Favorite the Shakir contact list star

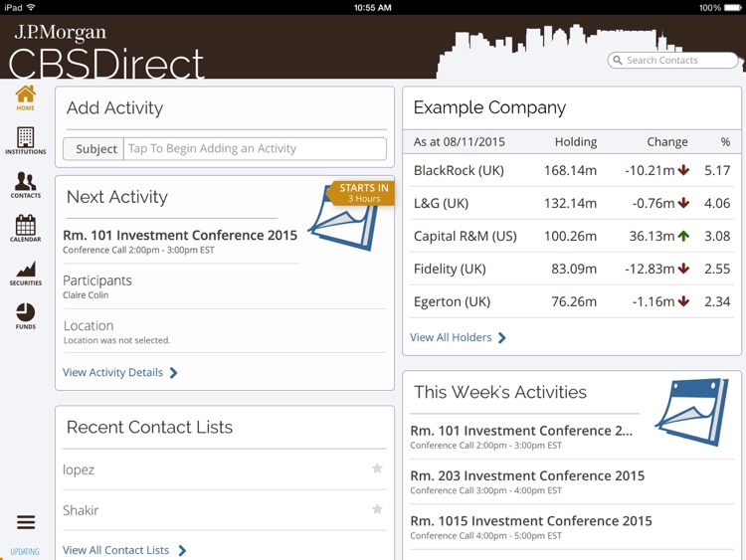pos(377,509)
